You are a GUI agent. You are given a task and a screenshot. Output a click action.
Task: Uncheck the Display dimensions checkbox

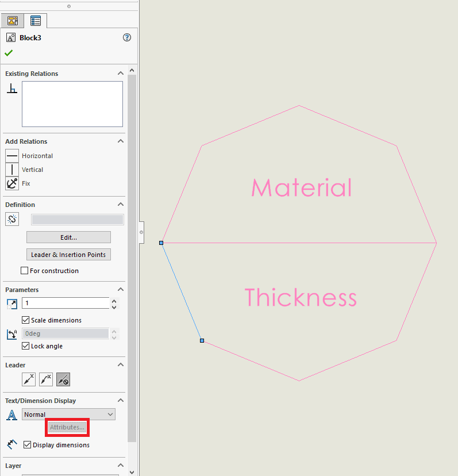click(x=28, y=445)
